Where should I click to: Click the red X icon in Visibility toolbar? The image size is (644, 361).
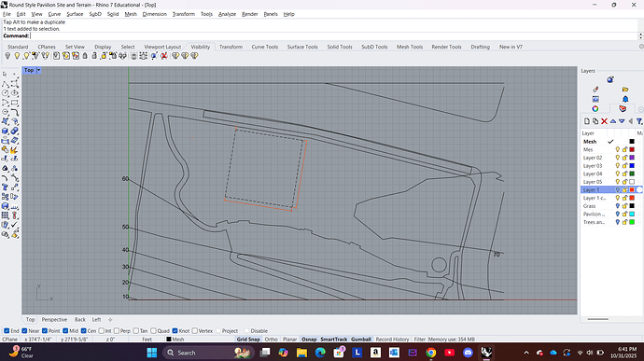coord(164,56)
